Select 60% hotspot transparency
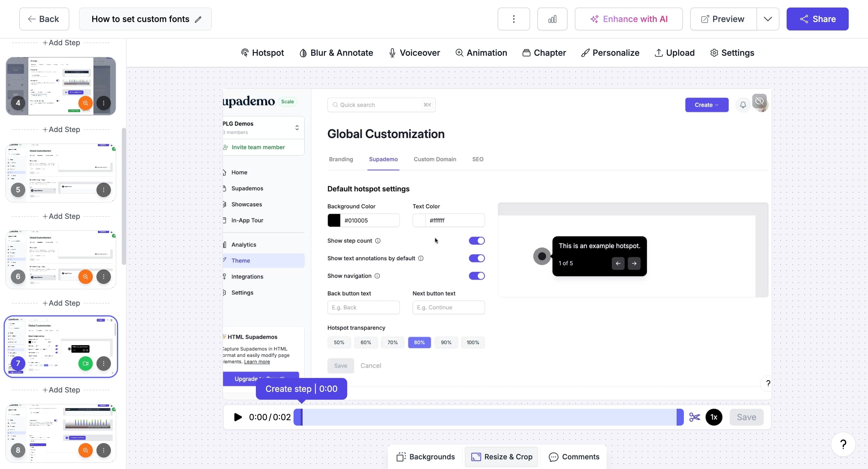 [x=366, y=343]
